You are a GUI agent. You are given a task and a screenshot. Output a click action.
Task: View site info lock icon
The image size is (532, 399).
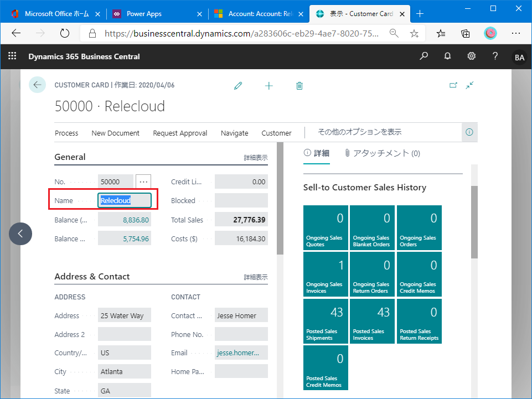[92, 33]
